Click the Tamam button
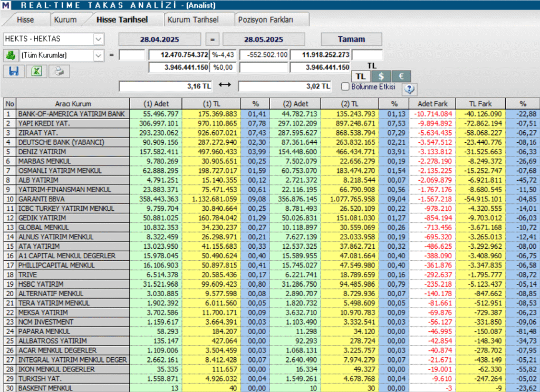Viewport: 540px width, 392px height. (x=351, y=39)
